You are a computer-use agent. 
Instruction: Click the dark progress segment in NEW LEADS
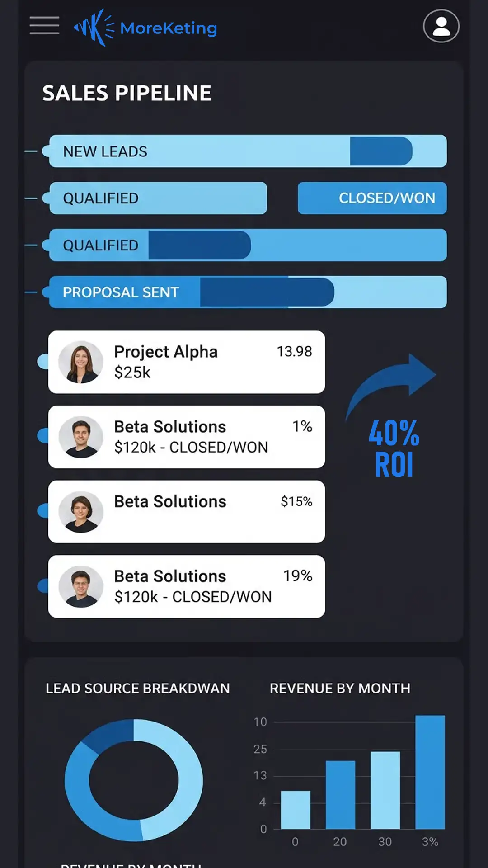point(380,151)
